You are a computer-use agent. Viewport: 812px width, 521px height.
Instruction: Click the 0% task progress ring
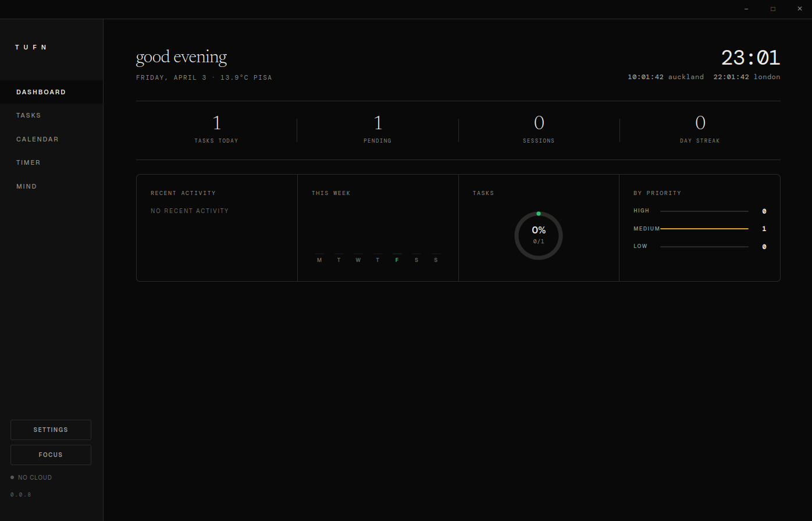tap(539, 235)
